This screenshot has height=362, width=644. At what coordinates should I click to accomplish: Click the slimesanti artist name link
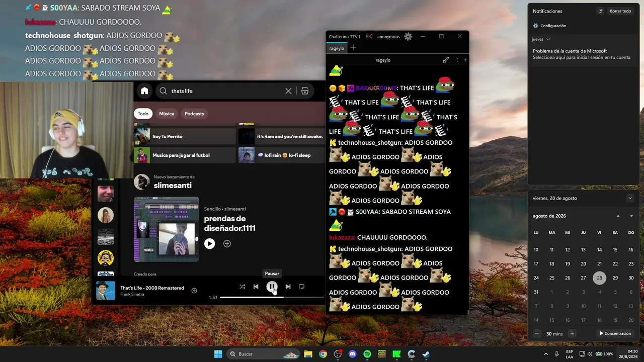[x=173, y=186]
